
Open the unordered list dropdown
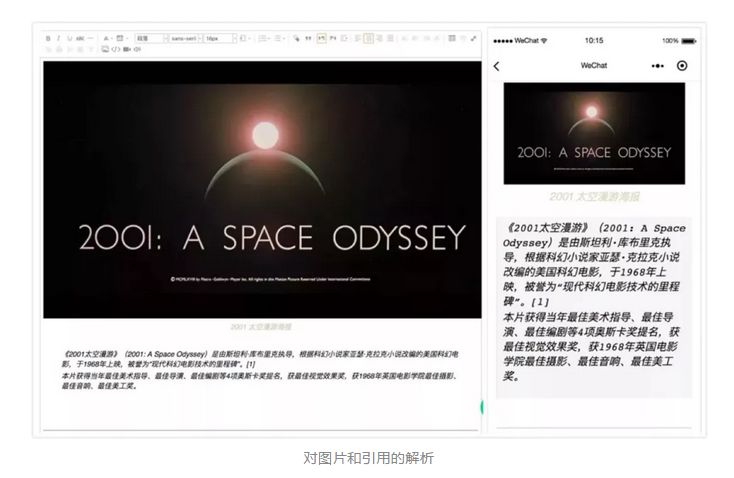[x=280, y=38]
